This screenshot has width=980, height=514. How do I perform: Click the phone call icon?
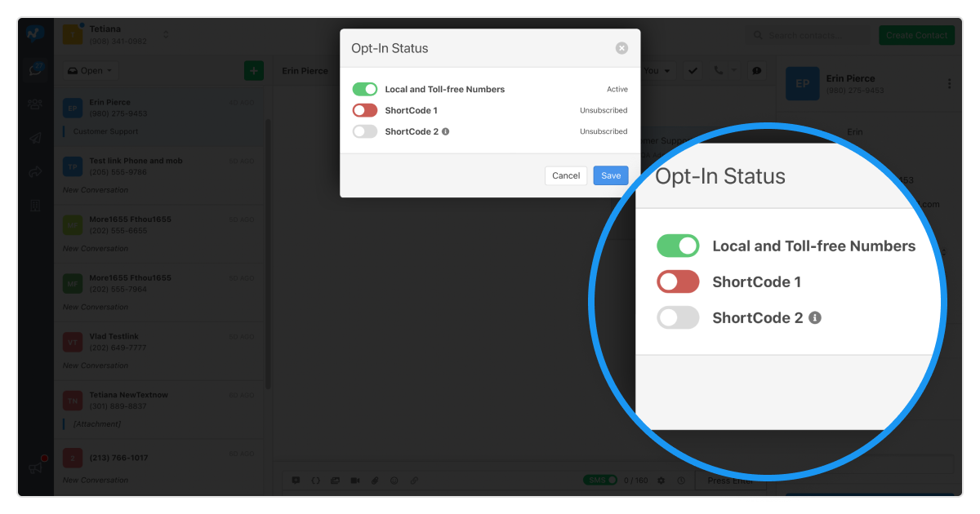(718, 71)
